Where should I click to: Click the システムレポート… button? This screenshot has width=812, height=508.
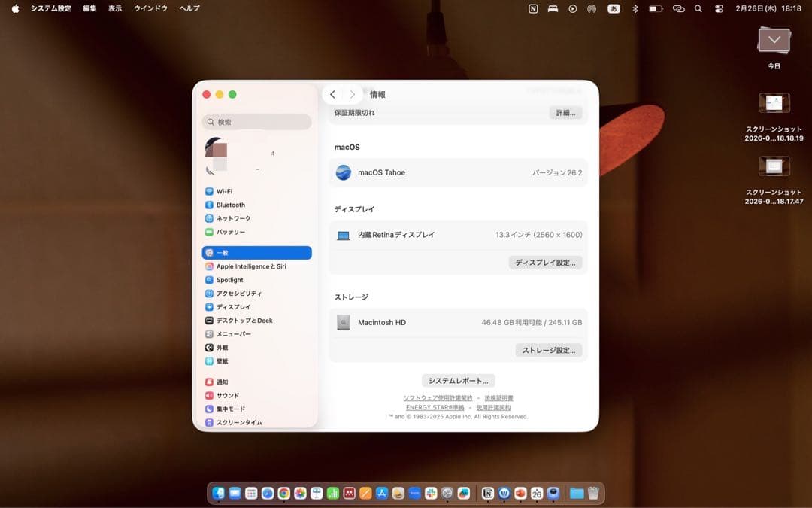point(459,381)
